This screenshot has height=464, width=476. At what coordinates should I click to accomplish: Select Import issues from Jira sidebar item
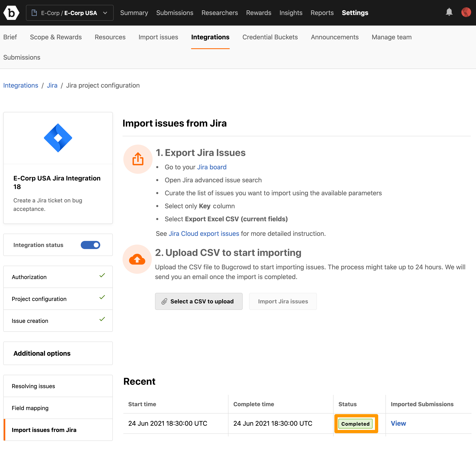pos(58,430)
